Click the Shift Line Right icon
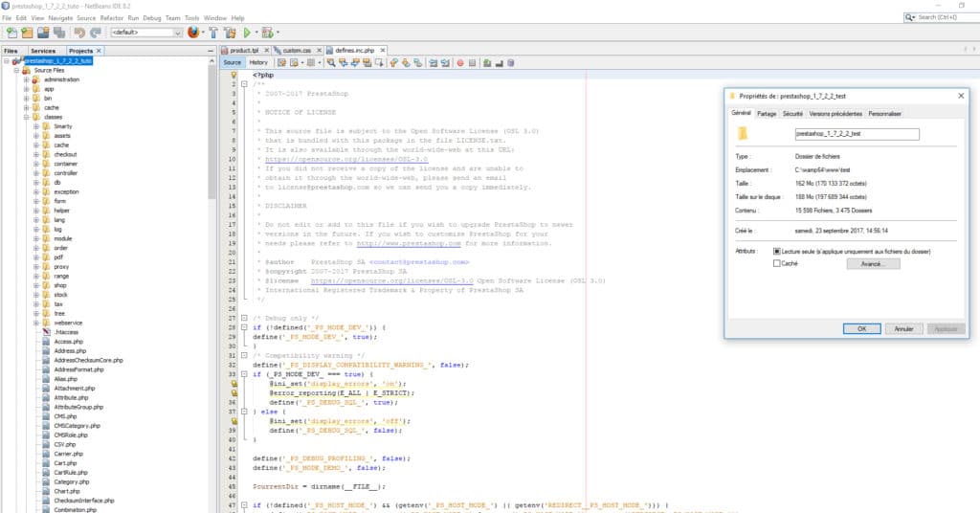 tap(446, 62)
